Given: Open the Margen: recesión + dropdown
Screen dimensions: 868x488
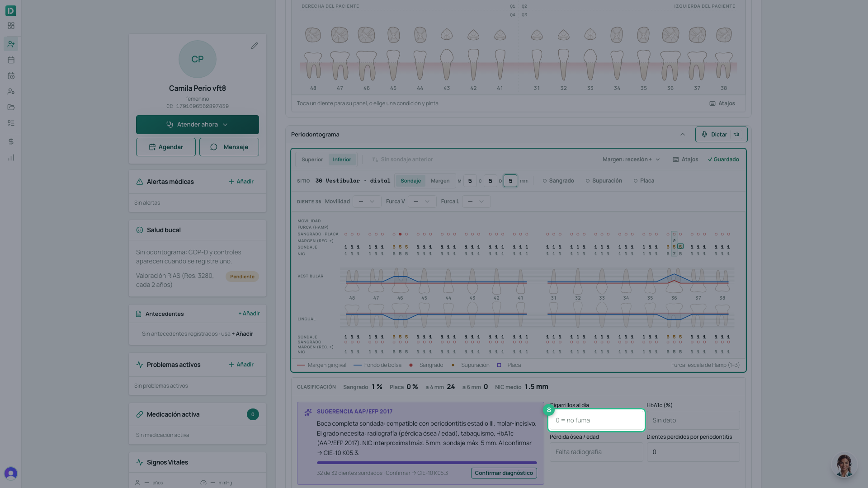Looking at the screenshot, I should click(x=631, y=160).
